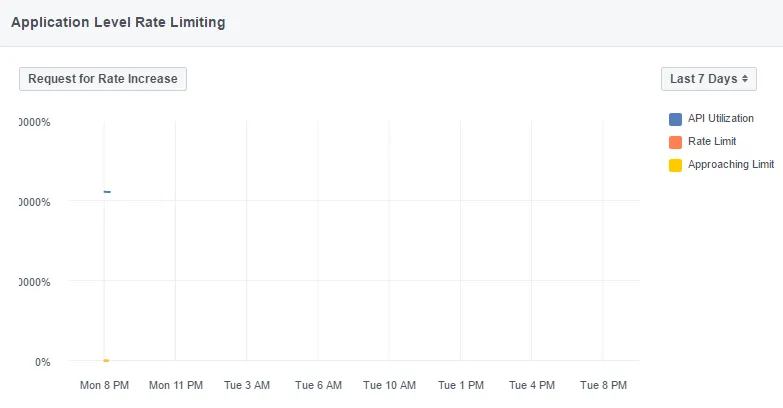Click the orange Rate Limit legend swatch

(675, 142)
